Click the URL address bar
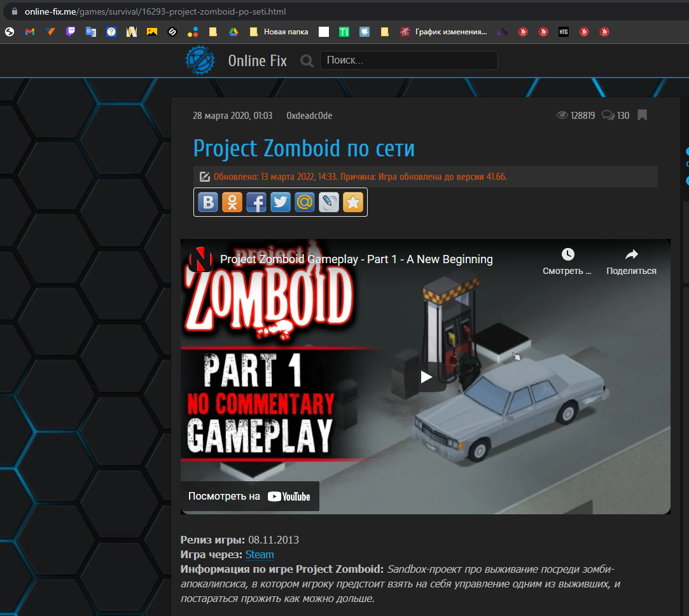 coord(155,11)
